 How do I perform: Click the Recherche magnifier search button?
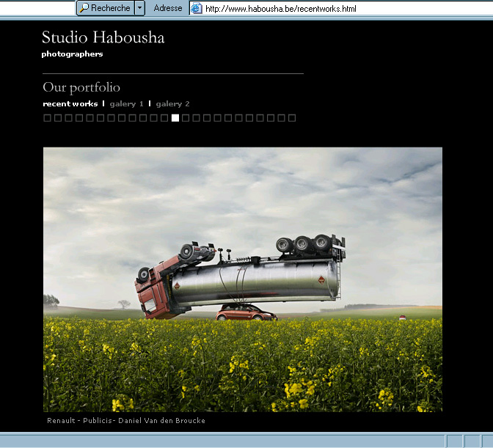click(105, 8)
